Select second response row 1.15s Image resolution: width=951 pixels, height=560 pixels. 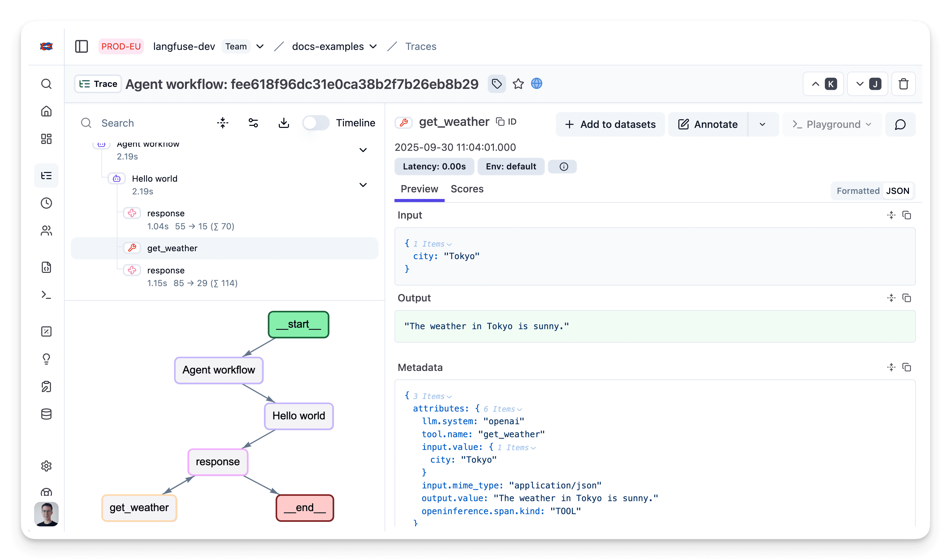pos(224,277)
